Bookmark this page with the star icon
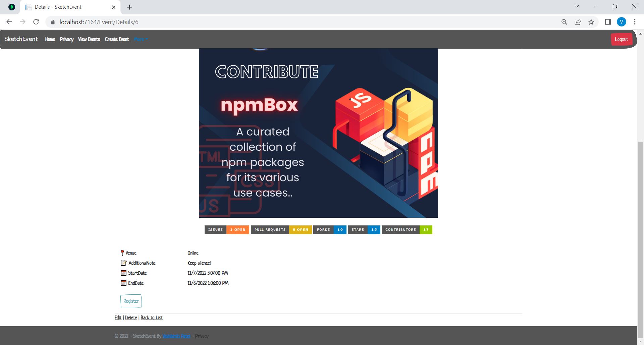 pyautogui.click(x=591, y=22)
